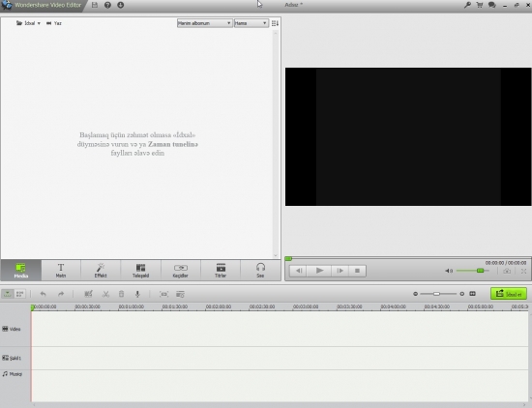
Task: Click the green playhead at timeline start
Action: (33, 307)
